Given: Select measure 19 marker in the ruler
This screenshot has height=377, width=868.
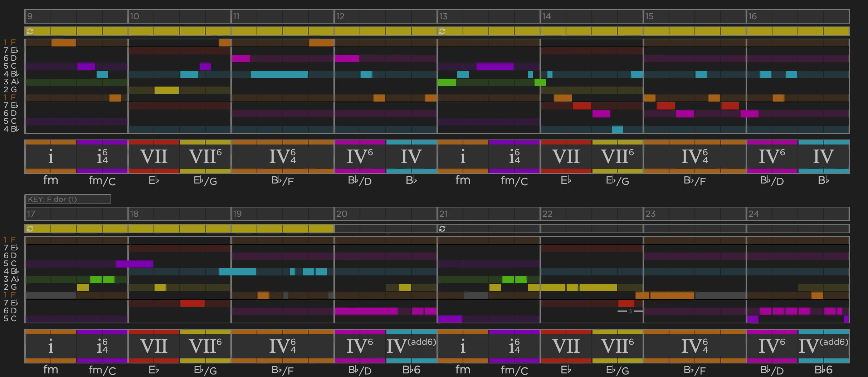Looking at the screenshot, I should [237, 214].
